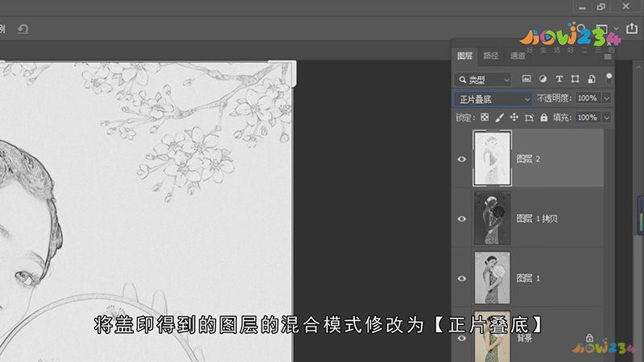Open the Layers panel menu icon
Screen dimensions: 644x362
608,56
